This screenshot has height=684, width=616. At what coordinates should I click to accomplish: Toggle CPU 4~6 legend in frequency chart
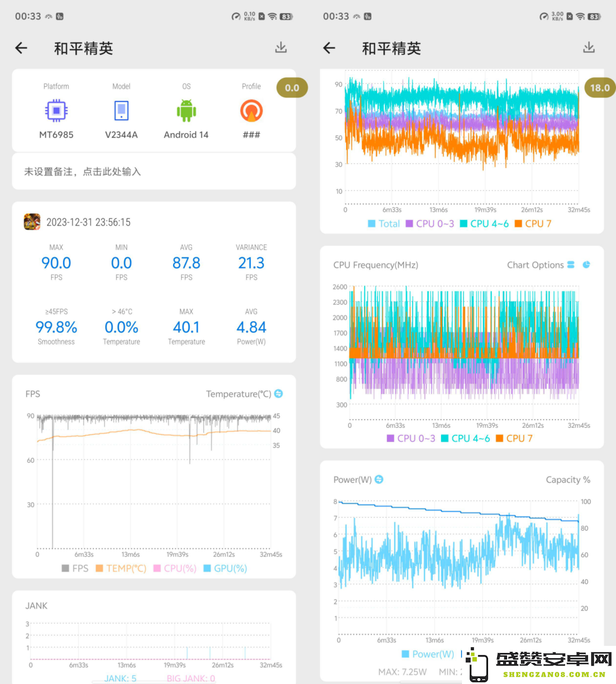465,438
